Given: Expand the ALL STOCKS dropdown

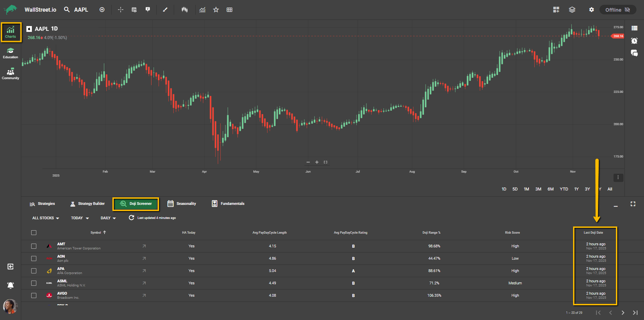Looking at the screenshot, I should 46,218.
